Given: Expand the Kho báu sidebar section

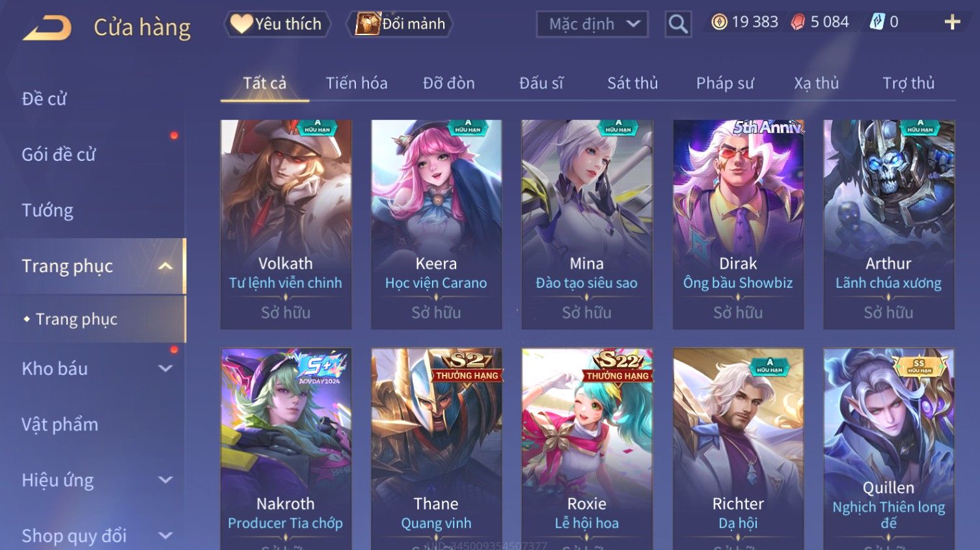Looking at the screenshot, I should point(165,368).
